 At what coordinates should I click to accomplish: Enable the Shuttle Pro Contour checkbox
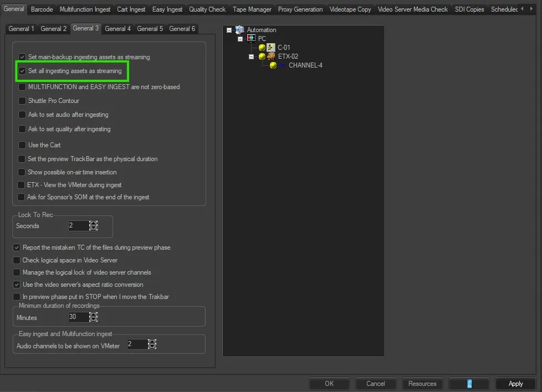(x=22, y=101)
